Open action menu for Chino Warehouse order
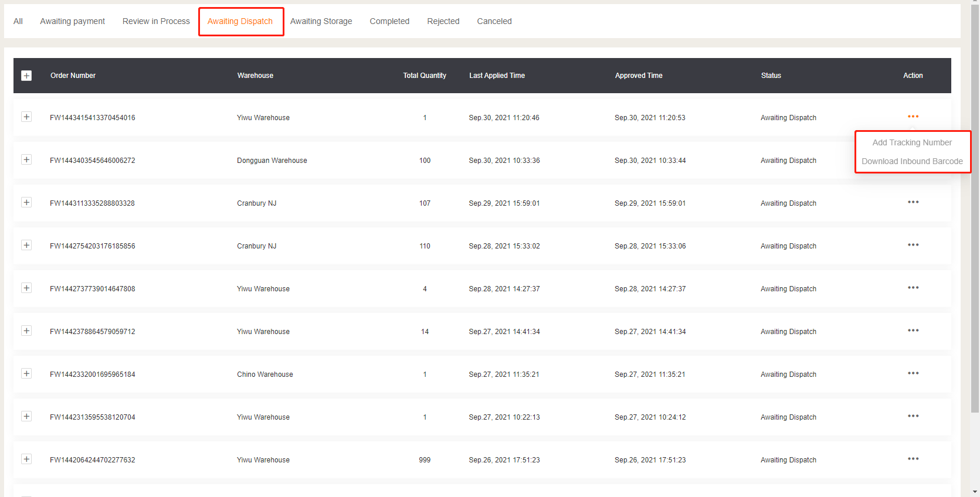Image resolution: width=980 pixels, height=497 pixels. [x=913, y=373]
